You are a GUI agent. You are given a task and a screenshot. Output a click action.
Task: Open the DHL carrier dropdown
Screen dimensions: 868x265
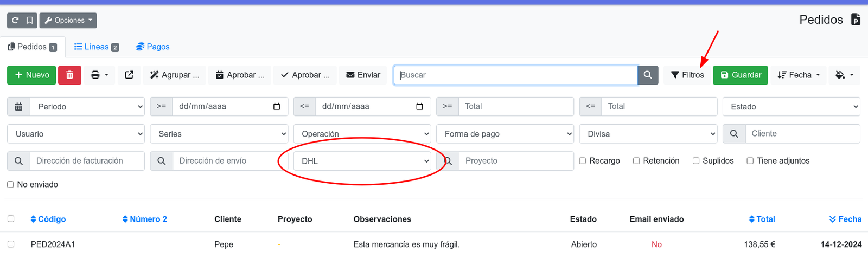(x=362, y=161)
